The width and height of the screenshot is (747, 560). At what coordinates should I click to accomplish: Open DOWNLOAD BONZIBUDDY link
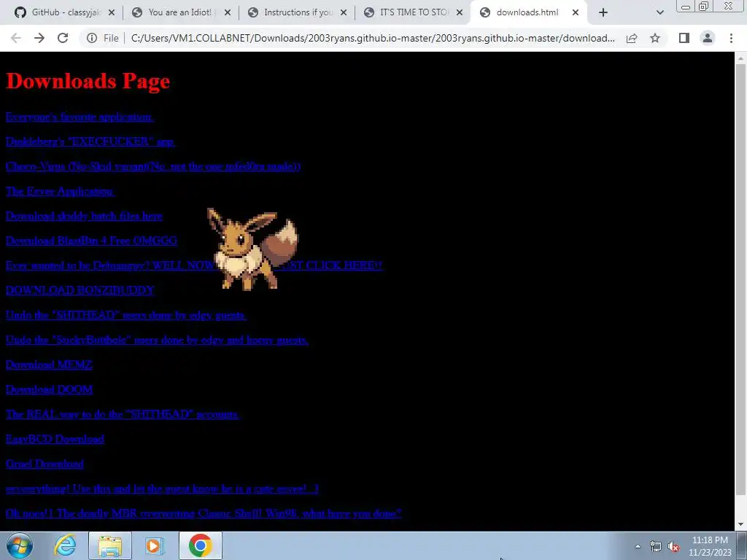(80, 290)
